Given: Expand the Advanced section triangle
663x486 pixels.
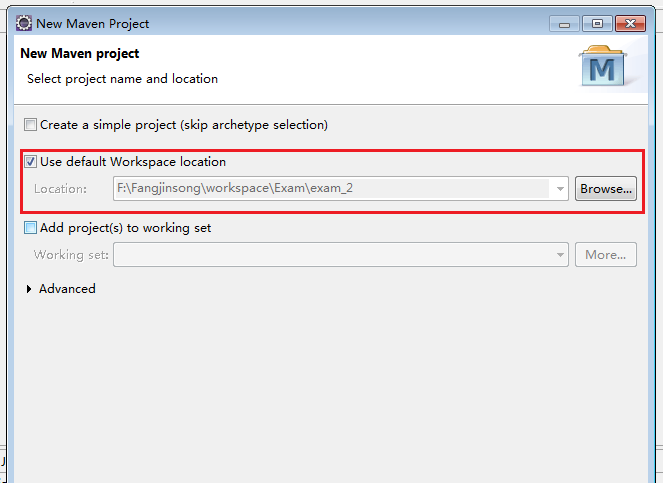Looking at the screenshot, I should [29, 289].
